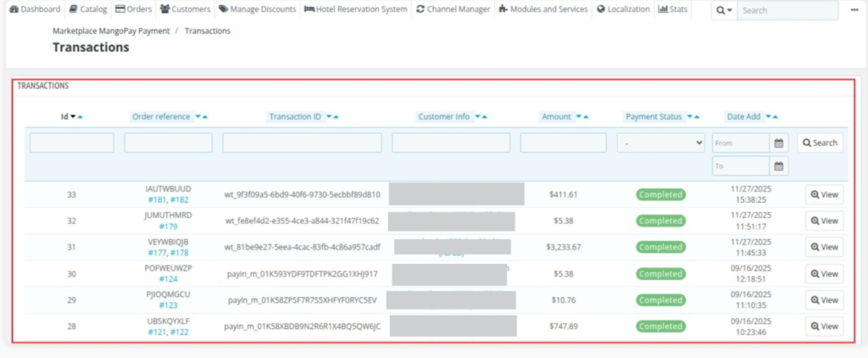Open order link #177

pyautogui.click(x=157, y=253)
